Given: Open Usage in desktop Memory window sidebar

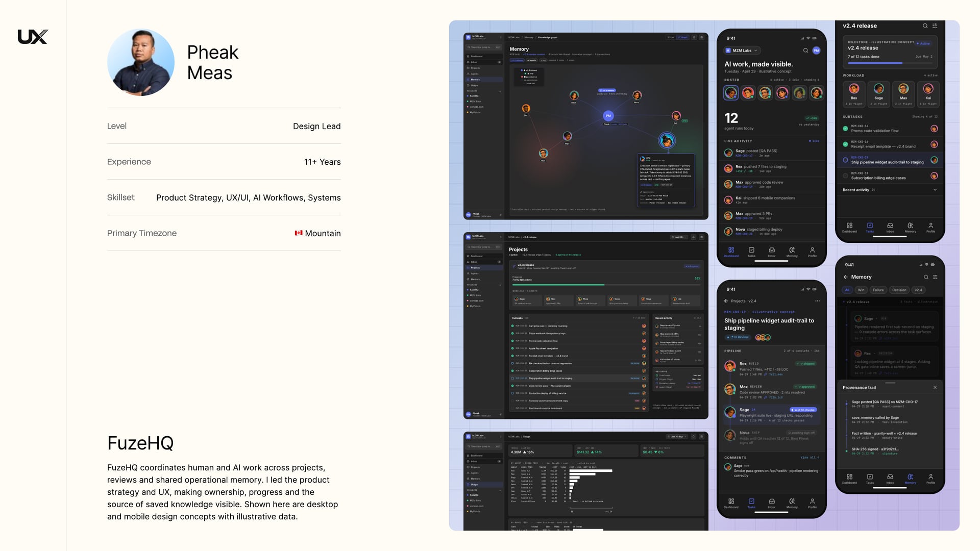Looking at the screenshot, I should (x=483, y=85).
